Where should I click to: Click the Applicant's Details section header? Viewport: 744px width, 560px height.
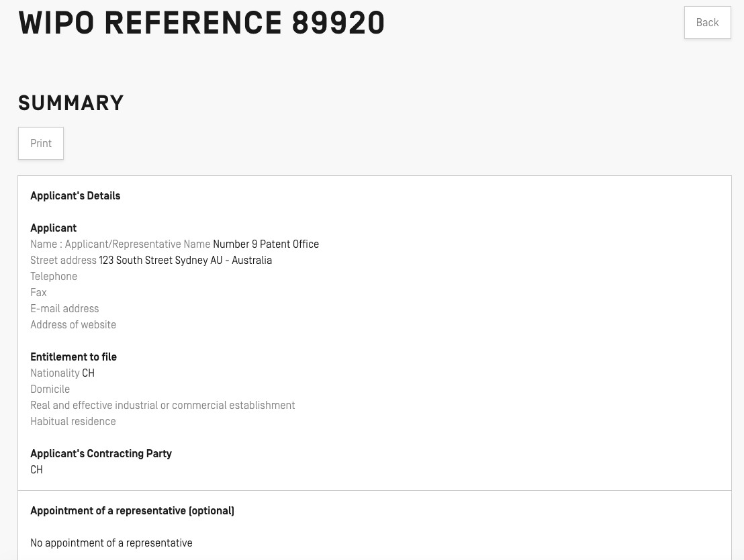(75, 196)
